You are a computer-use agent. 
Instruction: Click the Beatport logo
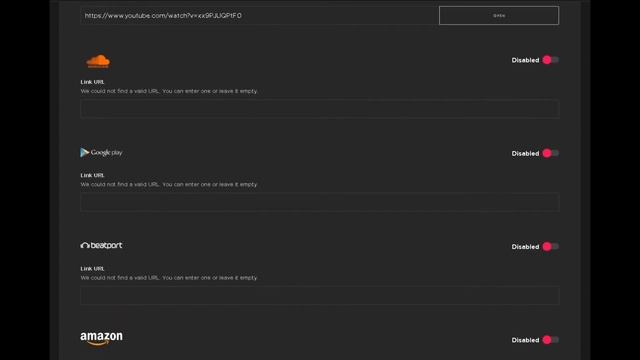tap(101, 245)
